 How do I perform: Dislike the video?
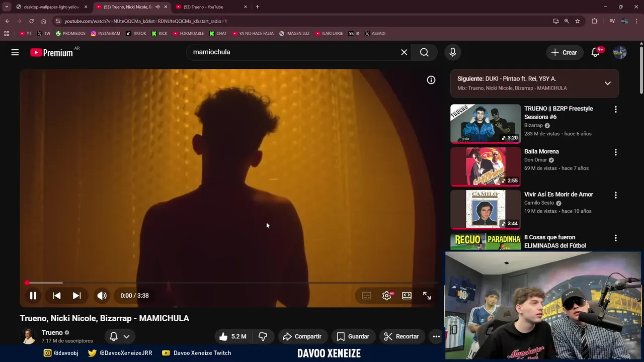(263, 336)
